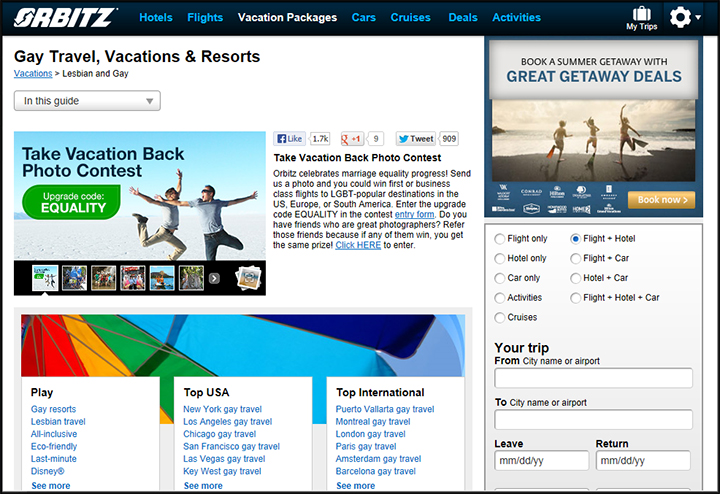Open the Activities nav tab

coord(516,17)
